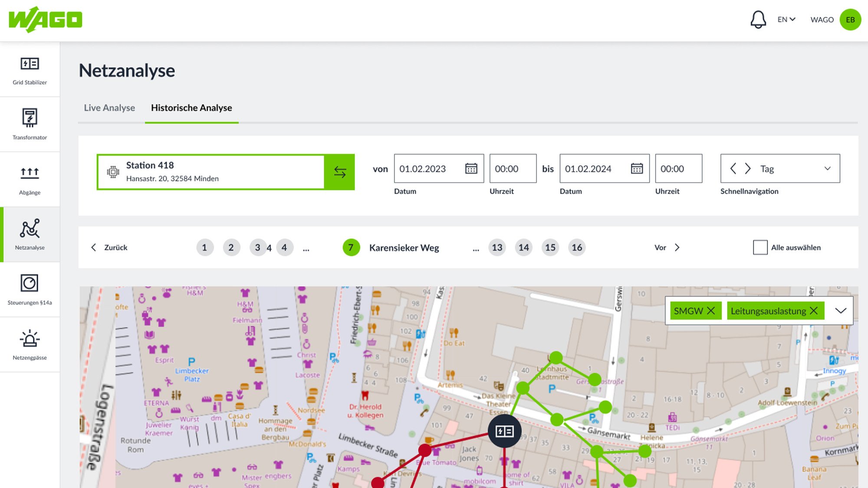Select the Historische Analyse tab
The height and width of the screenshot is (488, 868).
point(191,108)
